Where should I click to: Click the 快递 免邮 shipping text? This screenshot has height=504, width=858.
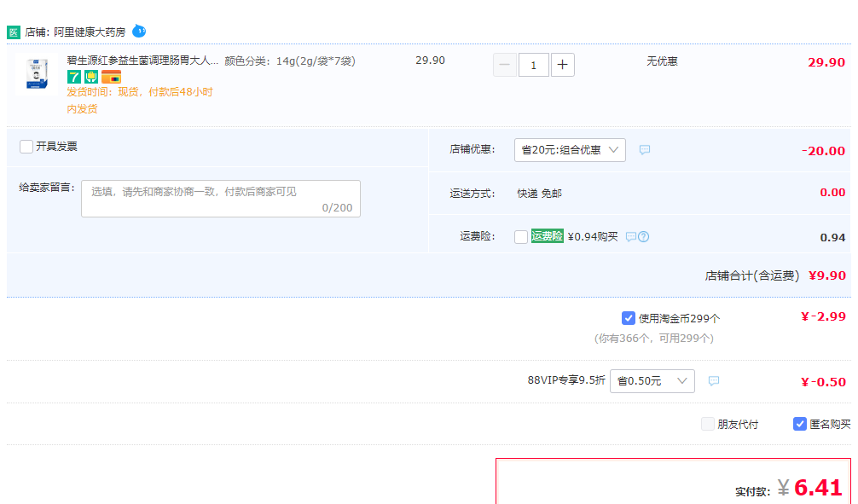click(540, 194)
